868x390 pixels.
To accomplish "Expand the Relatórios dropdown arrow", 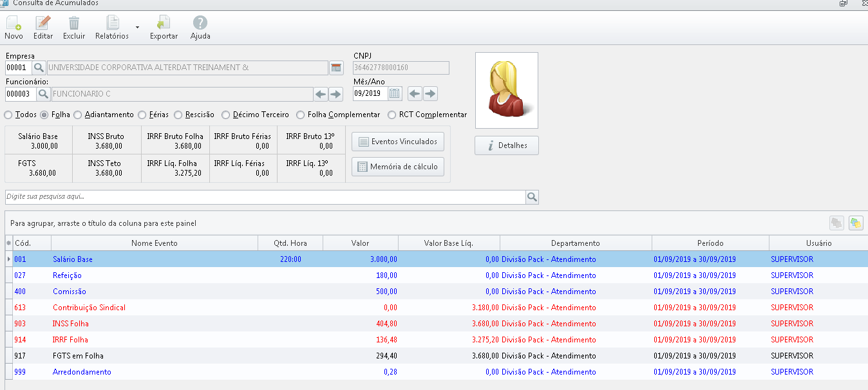I will [x=137, y=28].
